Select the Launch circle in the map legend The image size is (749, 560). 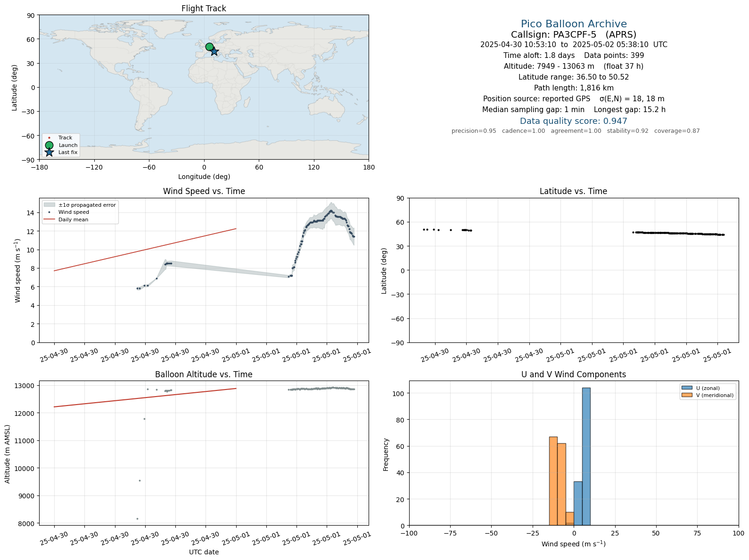[x=49, y=145]
